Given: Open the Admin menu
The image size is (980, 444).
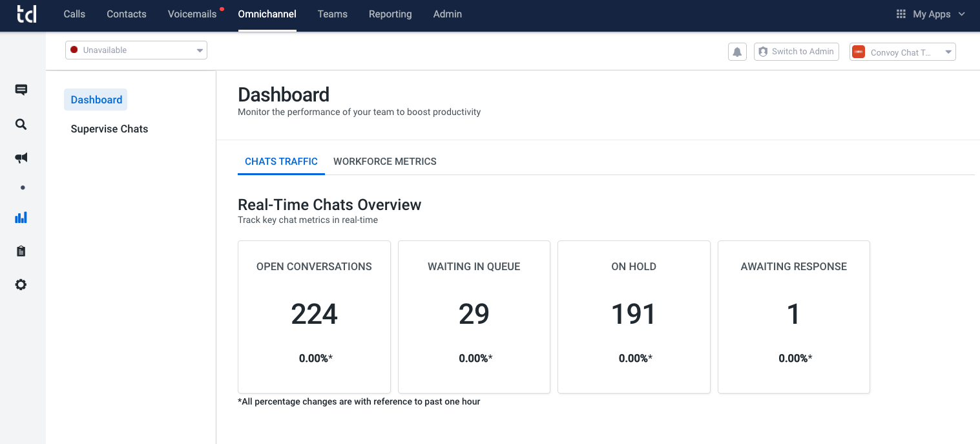Looking at the screenshot, I should click(x=448, y=14).
